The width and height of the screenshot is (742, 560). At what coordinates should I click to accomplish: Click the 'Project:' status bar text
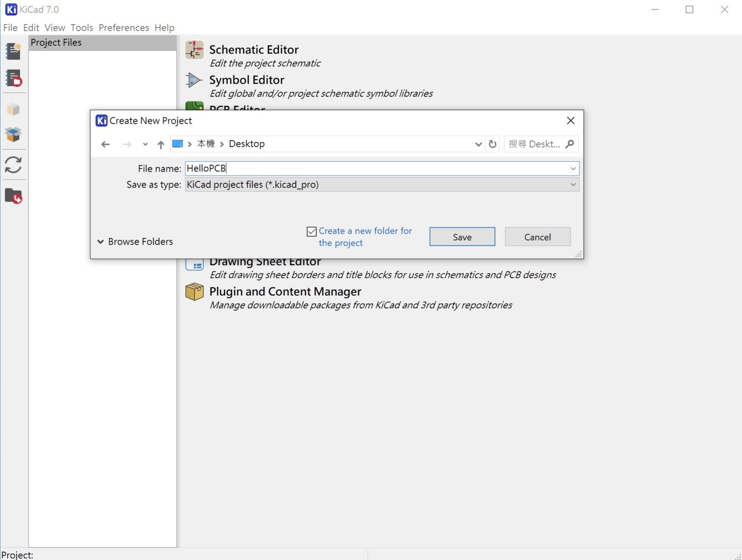coord(17,555)
